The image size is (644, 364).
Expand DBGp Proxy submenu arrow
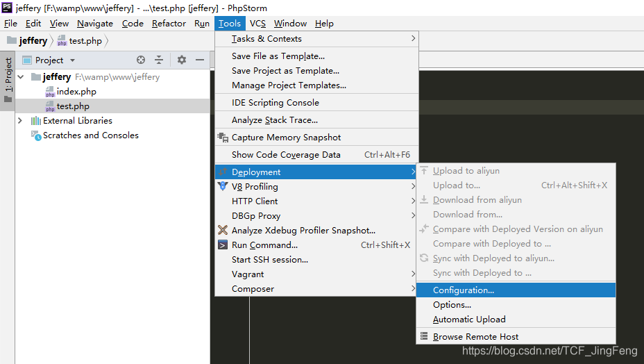pyautogui.click(x=413, y=215)
